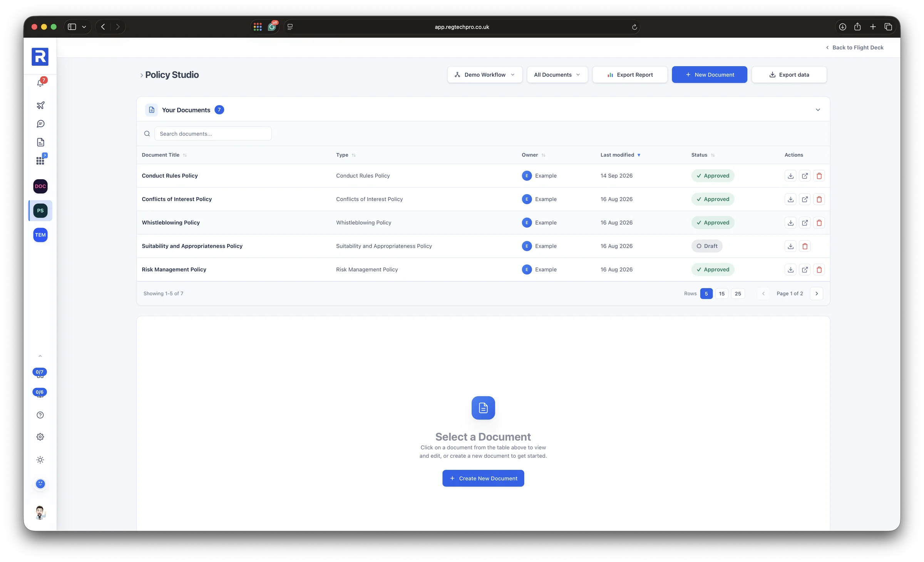Open the Demo Workflow dropdown

pyautogui.click(x=485, y=75)
